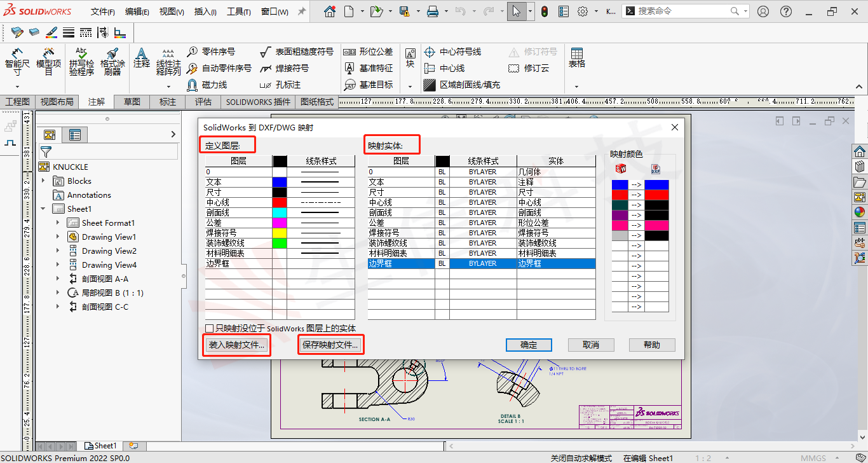Open the 插入 menu
Viewport: 868px width, 463px height.
[x=206, y=11]
